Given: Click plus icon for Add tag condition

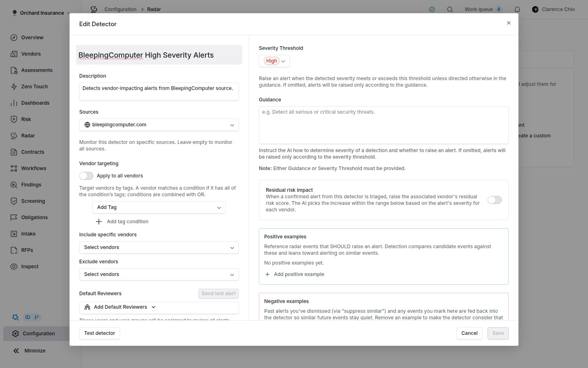Looking at the screenshot, I should click(99, 222).
